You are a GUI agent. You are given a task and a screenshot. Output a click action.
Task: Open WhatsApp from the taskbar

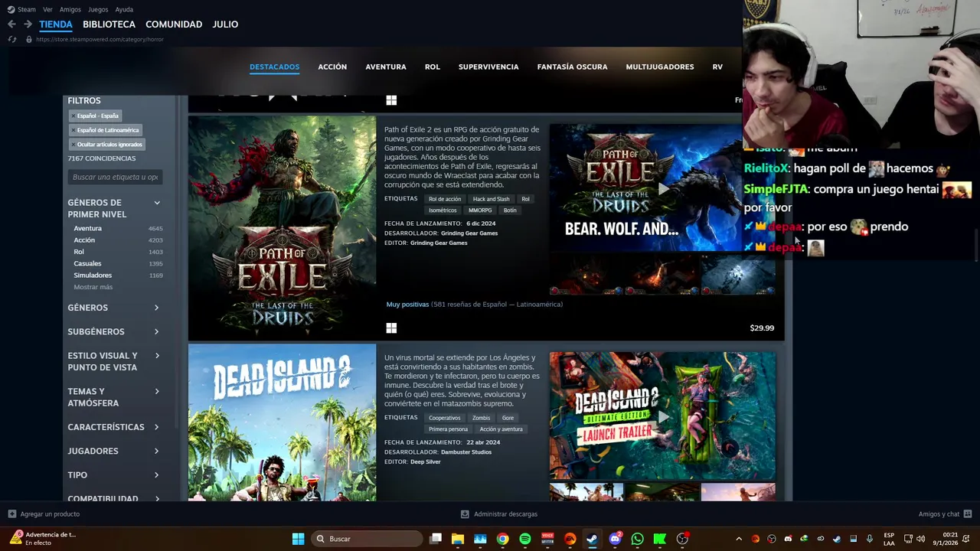tap(637, 539)
